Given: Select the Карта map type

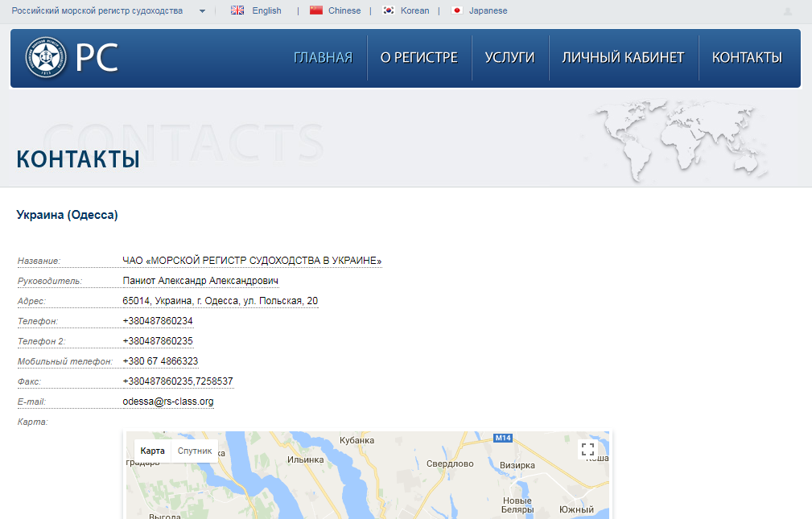Looking at the screenshot, I should coord(153,451).
